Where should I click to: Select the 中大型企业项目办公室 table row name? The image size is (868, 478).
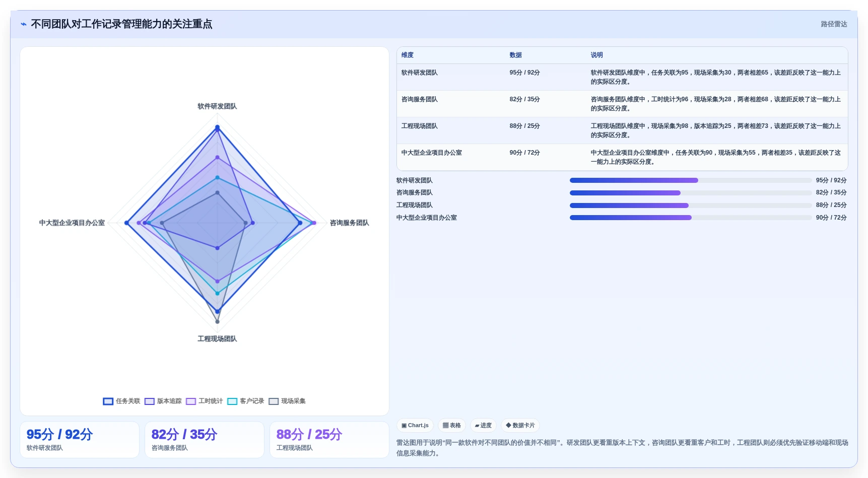pyautogui.click(x=431, y=153)
